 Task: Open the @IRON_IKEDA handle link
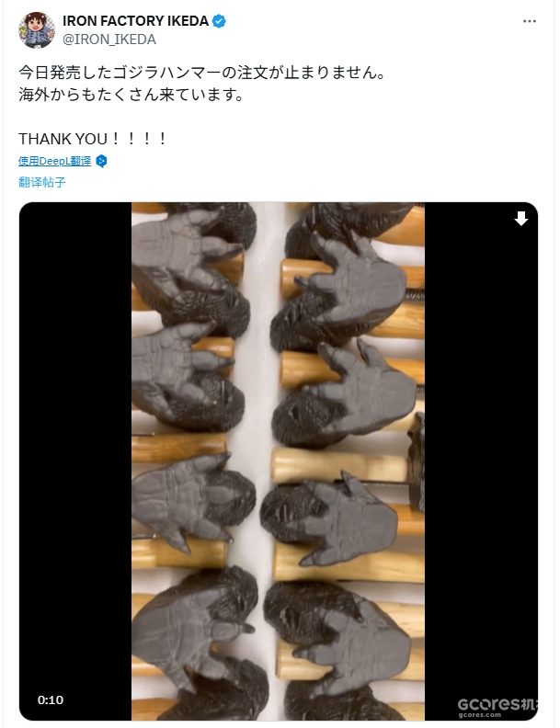pyautogui.click(x=109, y=40)
